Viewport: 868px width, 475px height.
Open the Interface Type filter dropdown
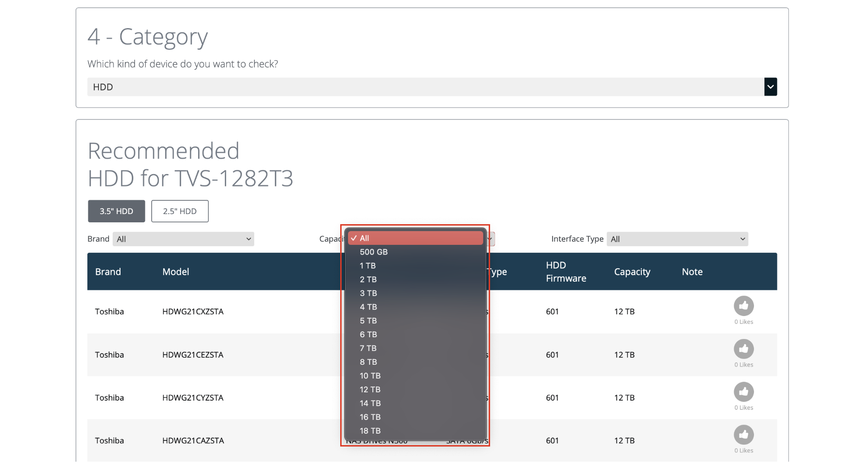click(677, 239)
